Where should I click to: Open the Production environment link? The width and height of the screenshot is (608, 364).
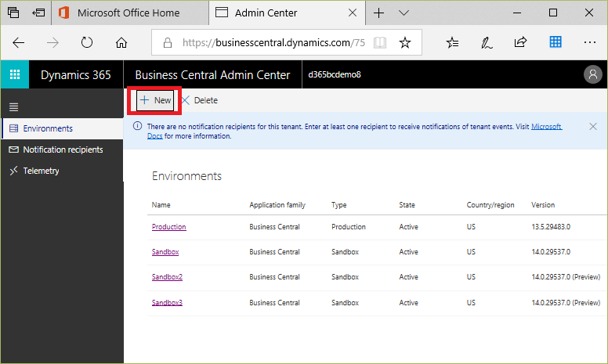[169, 227]
